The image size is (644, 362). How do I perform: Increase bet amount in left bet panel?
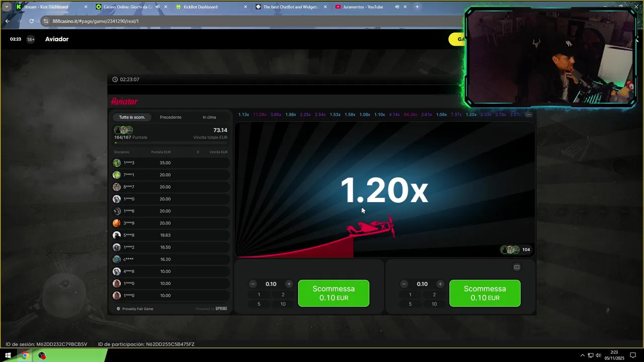coord(289,284)
